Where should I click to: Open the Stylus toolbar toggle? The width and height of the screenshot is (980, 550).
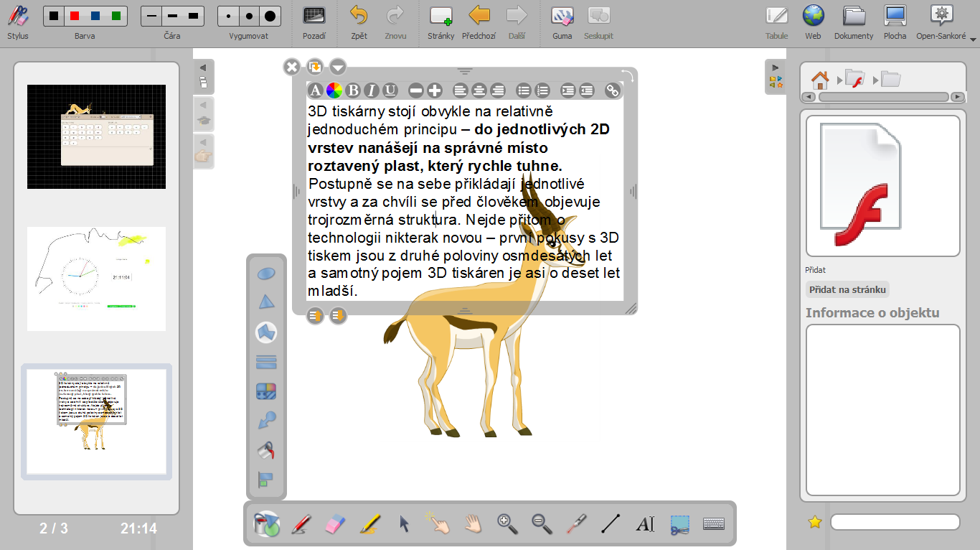(x=18, y=22)
